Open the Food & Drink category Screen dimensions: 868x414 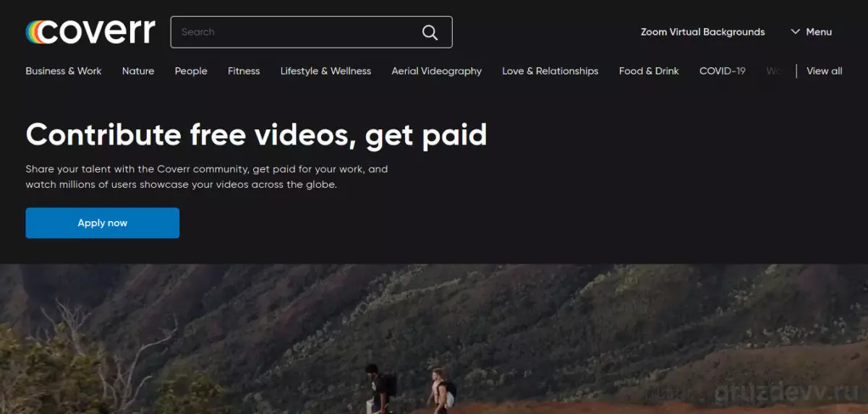click(649, 71)
